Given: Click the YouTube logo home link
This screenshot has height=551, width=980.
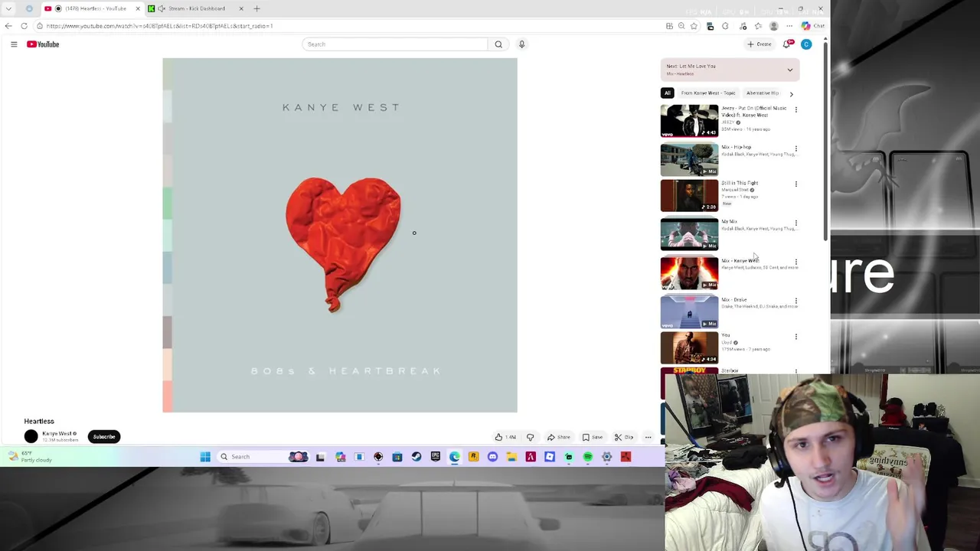Looking at the screenshot, I should coord(43,44).
